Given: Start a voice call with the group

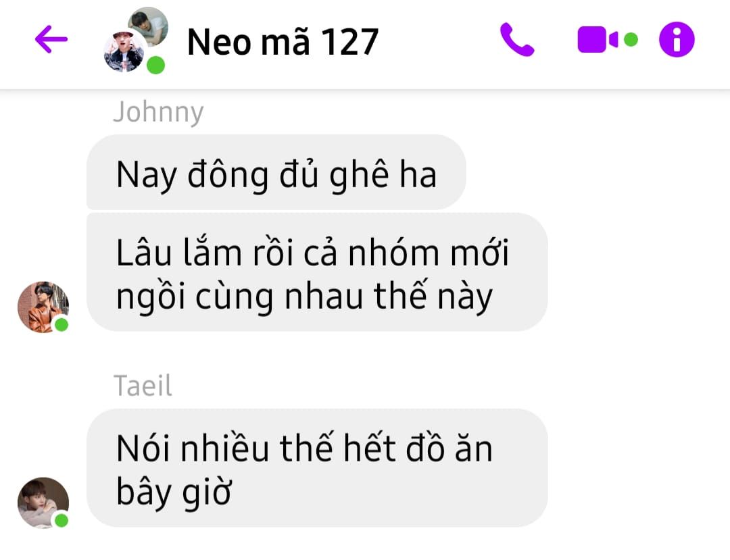Looking at the screenshot, I should pos(517,40).
